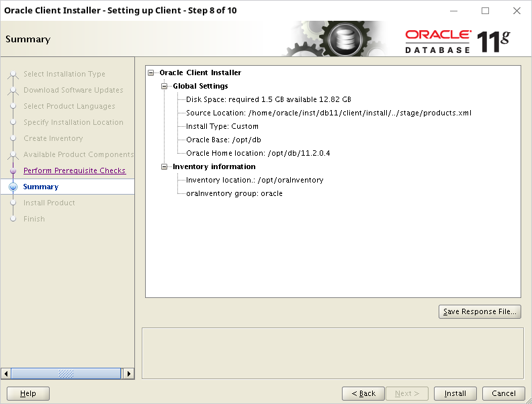The width and height of the screenshot is (532, 404).
Task: Click the sidebar horizontal scrollbar thumb
Action: click(66, 374)
